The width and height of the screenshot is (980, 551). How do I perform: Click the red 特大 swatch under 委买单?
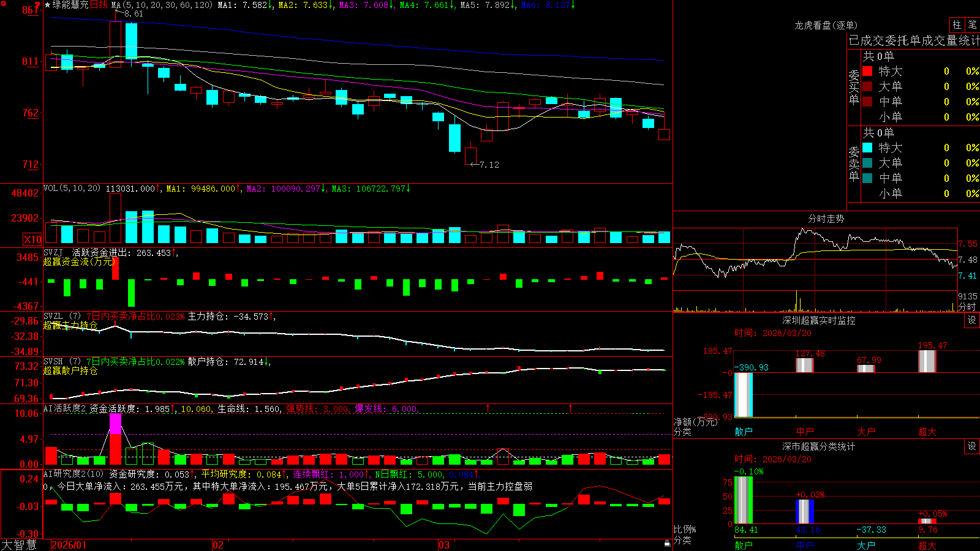pyautogui.click(x=867, y=71)
